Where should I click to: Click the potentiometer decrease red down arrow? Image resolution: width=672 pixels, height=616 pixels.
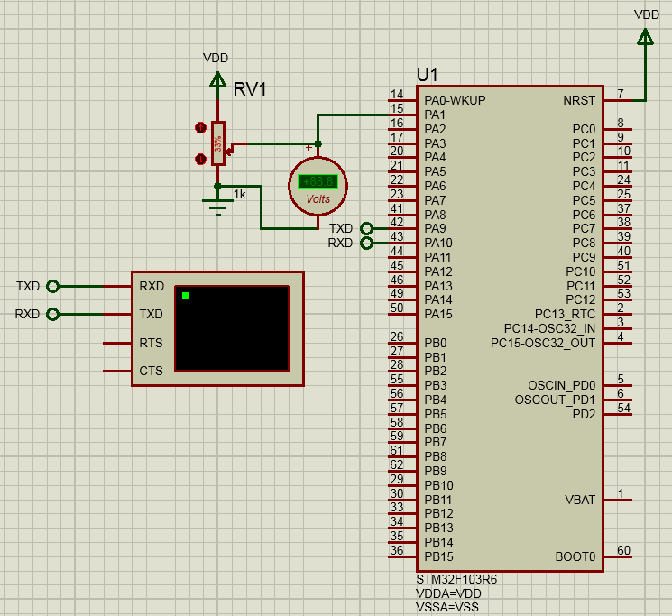coord(200,160)
